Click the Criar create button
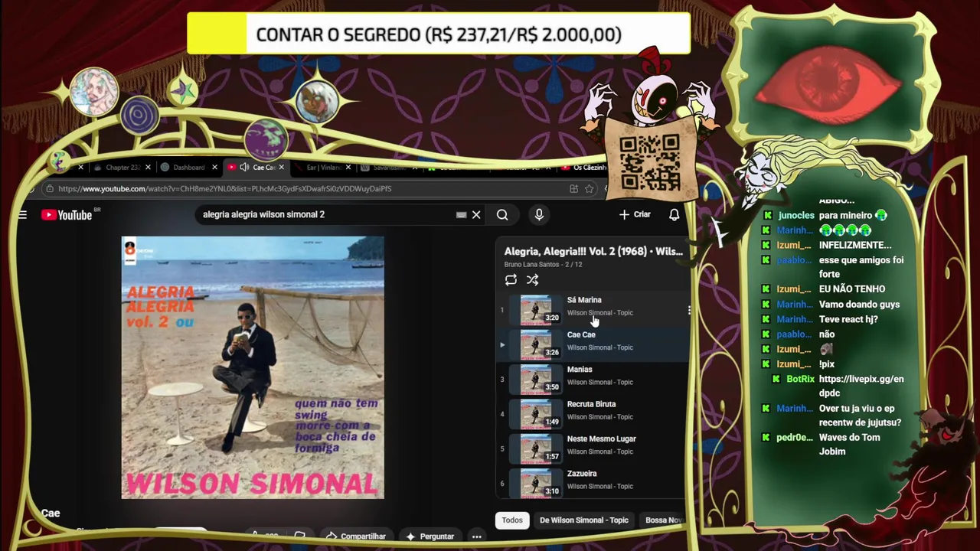 click(635, 215)
